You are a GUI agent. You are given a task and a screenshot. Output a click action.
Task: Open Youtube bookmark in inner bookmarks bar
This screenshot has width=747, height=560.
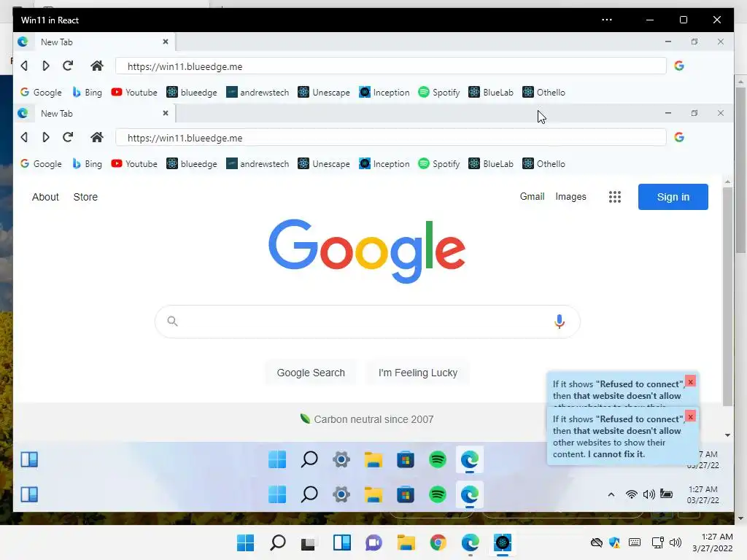click(x=134, y=164)
